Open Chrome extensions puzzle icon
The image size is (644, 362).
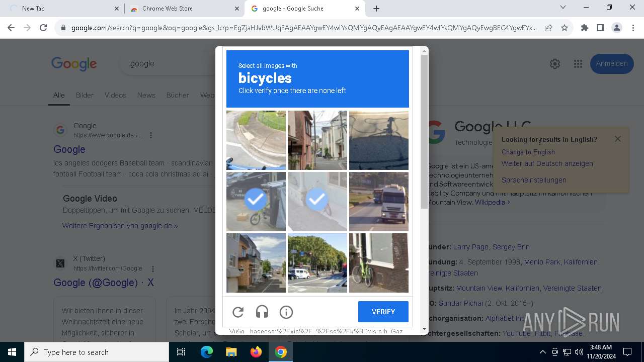pos(585,28)
